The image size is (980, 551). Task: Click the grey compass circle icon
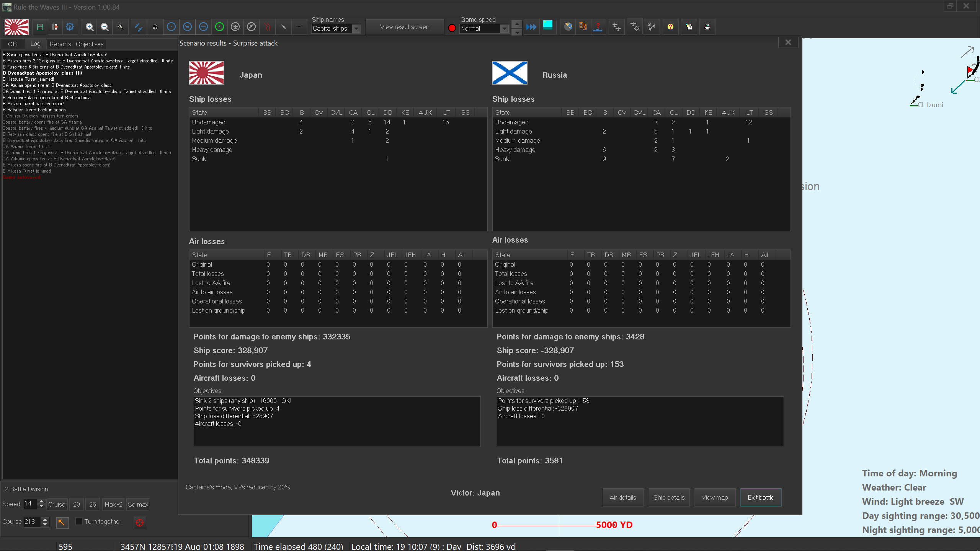pos(251,27)
